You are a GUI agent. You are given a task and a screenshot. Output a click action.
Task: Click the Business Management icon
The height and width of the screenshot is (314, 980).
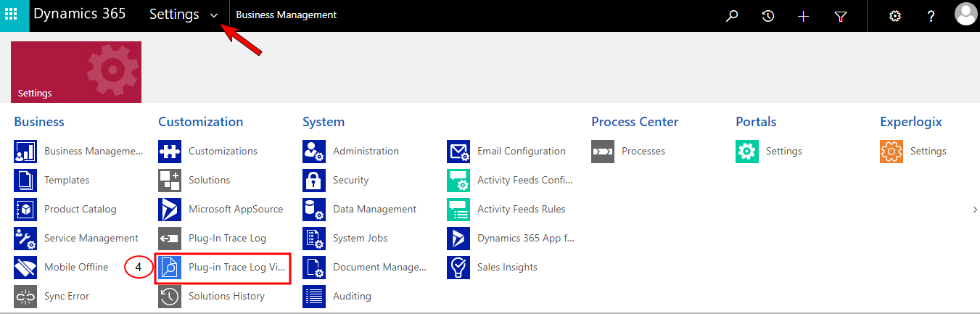(25, 152)
